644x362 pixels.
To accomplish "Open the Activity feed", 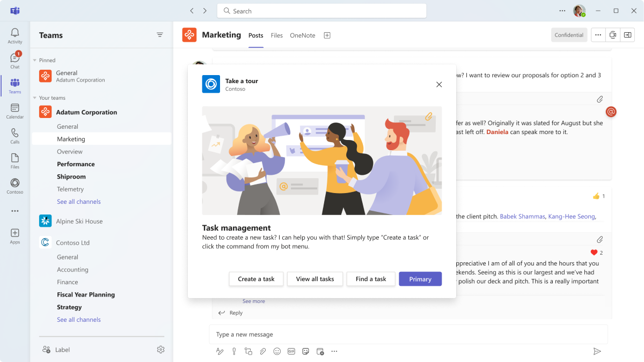I will coord(15,35).
